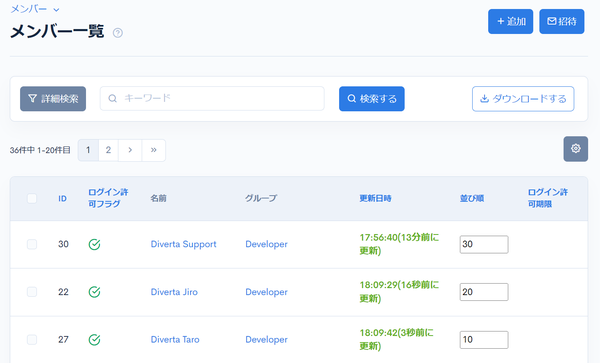The height and width of the screenshot is (363, 600).
Task: Click the help icon beside メンバー一覧
Action: 118,33
